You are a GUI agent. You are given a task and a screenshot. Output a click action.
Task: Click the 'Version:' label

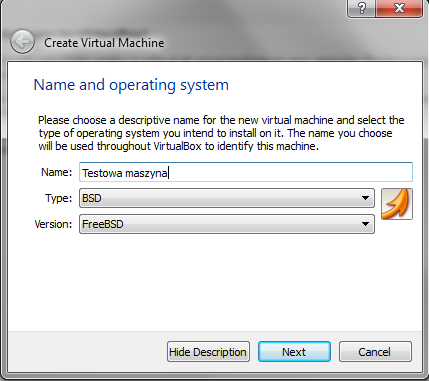[x=53, y=224]
